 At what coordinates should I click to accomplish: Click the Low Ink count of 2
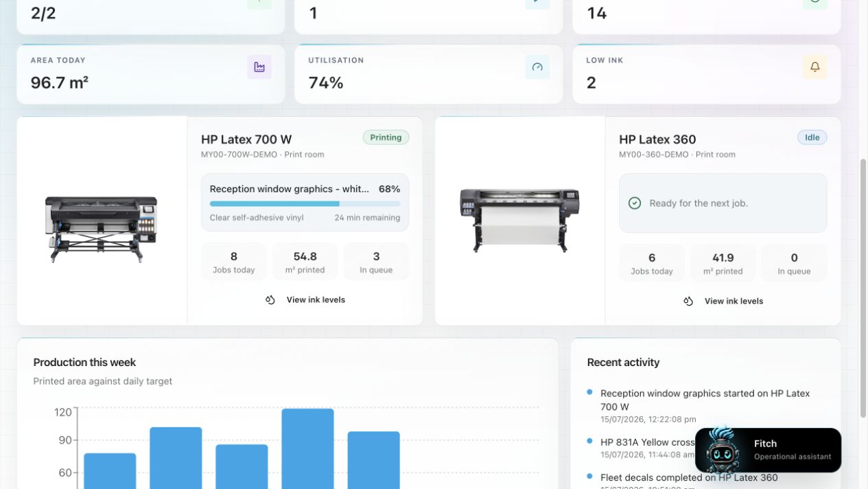tap(591, 83)
